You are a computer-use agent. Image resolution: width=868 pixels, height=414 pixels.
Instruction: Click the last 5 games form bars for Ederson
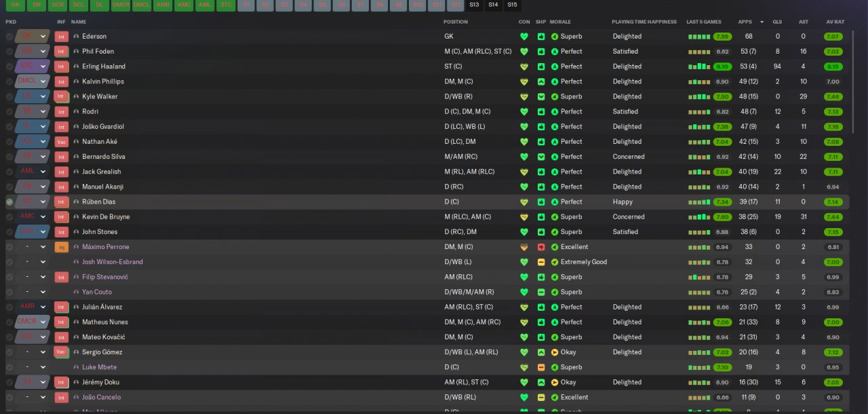698,37
